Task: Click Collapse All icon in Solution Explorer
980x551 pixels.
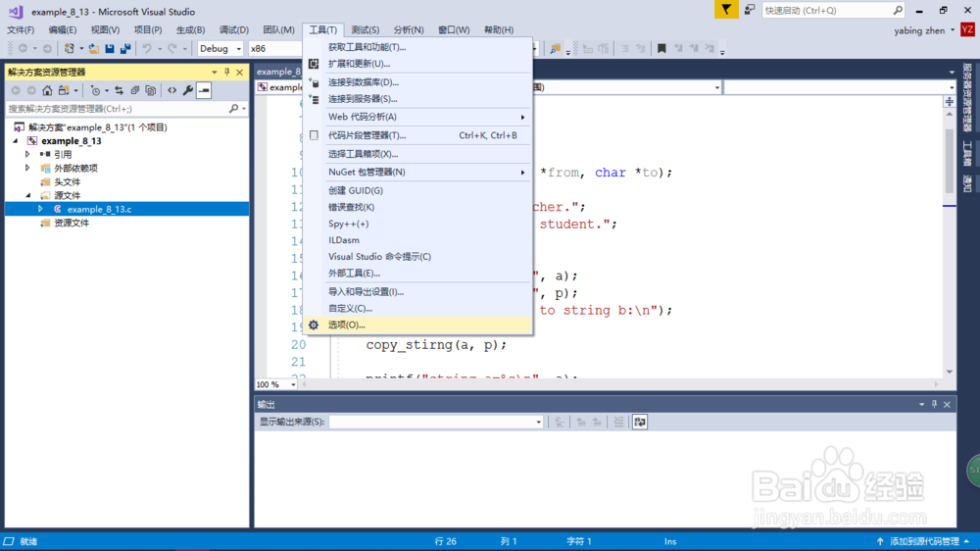Action: click(x=135, y=90)
